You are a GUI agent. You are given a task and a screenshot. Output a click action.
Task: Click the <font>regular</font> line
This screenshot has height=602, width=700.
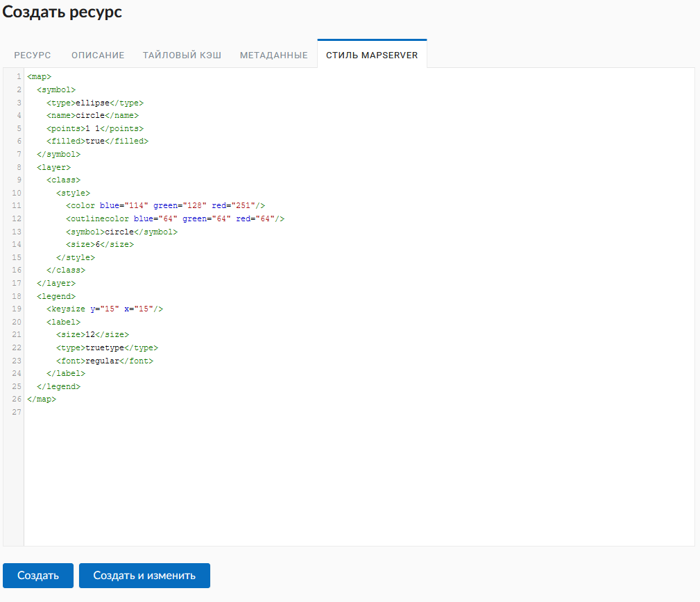tap(105, 361)
